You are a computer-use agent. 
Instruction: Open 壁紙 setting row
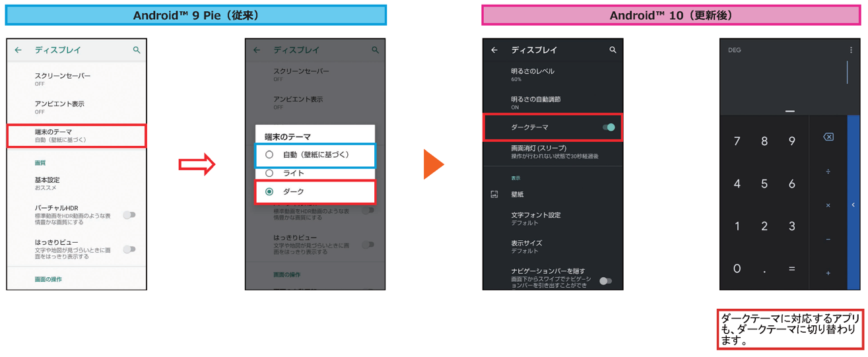click(553, 195)
